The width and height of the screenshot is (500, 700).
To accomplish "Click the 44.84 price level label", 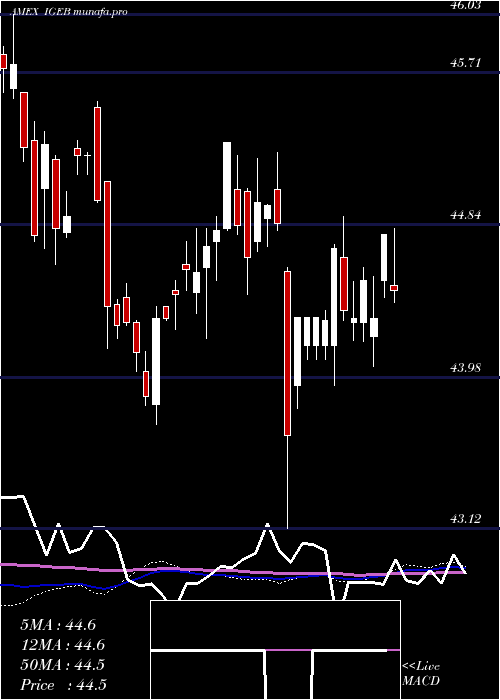I will click(x=466, y=215).
